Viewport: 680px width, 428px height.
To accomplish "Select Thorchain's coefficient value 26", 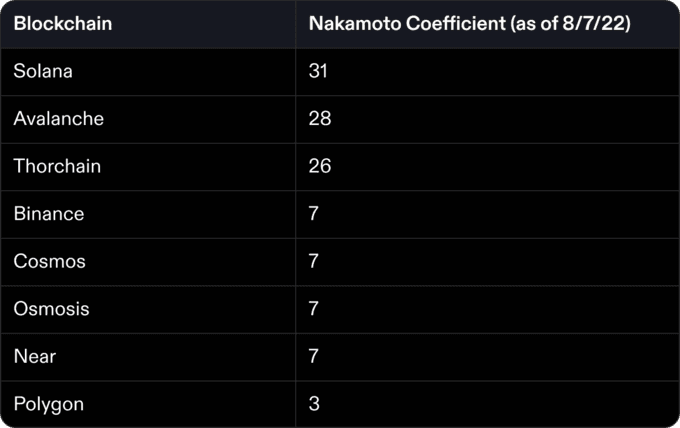I will tap(320, 166).
